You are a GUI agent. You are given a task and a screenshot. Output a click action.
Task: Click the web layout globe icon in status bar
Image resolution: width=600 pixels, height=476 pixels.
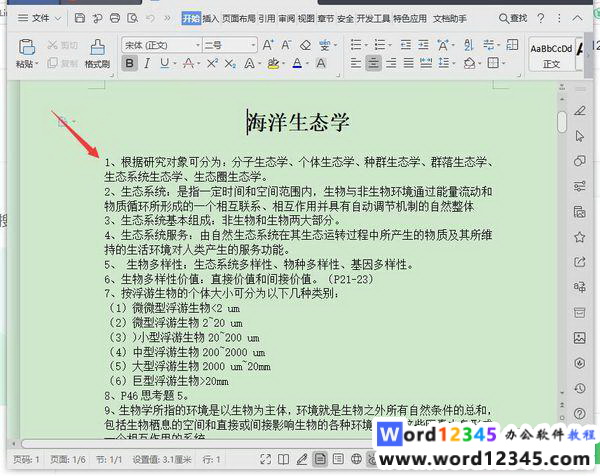point(356,459)
